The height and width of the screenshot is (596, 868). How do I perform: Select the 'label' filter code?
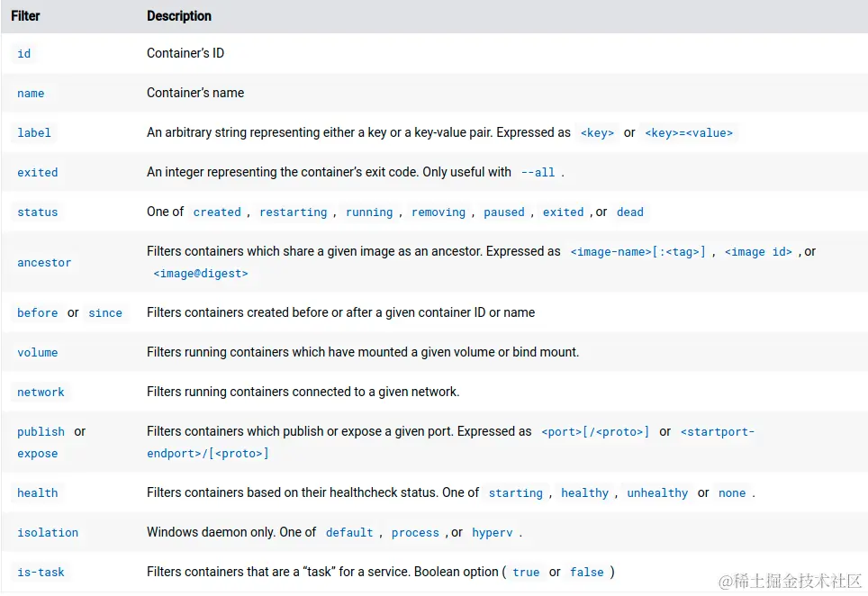pos(34,133)
